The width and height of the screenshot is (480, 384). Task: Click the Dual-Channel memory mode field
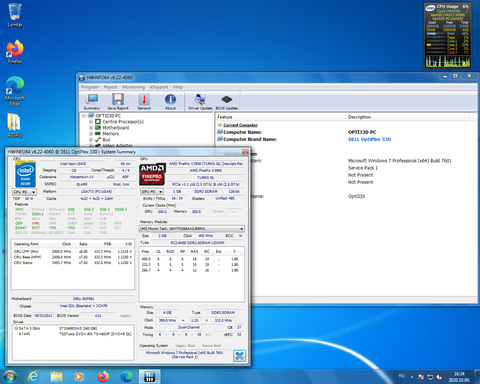tap(189, 327)
